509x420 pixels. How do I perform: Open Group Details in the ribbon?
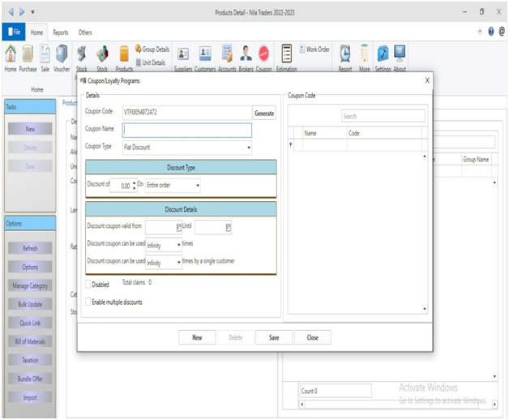[x=152, y=49]
